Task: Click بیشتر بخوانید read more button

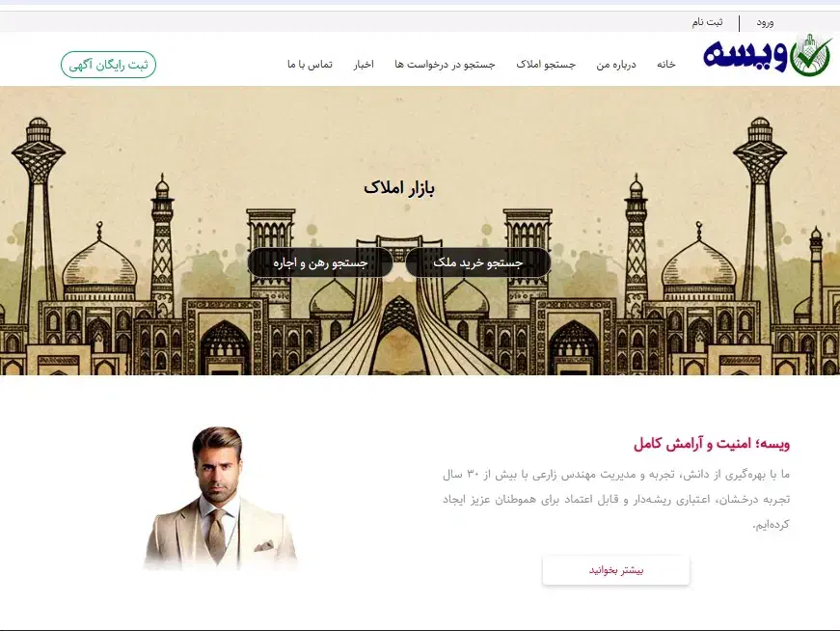Action: point(616,570)
